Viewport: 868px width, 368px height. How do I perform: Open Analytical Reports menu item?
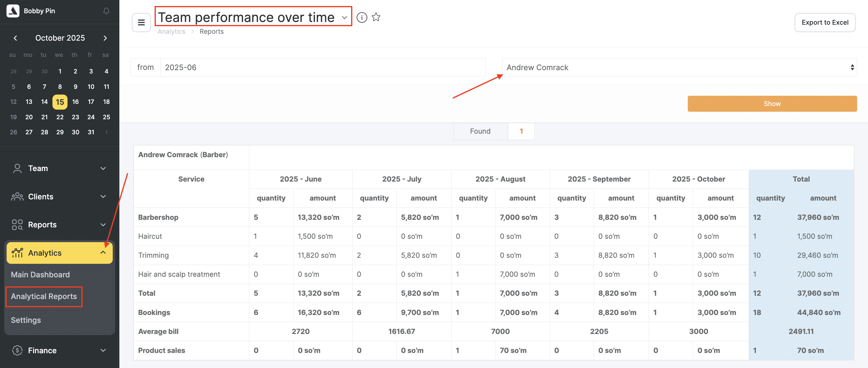click(44, 296)
